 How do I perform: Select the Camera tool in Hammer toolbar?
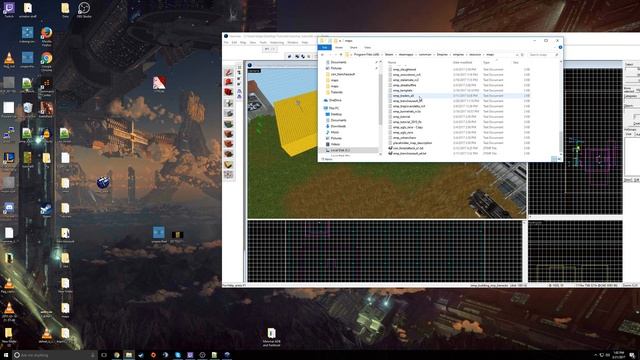pyautogui.click(x=229, y=92)
